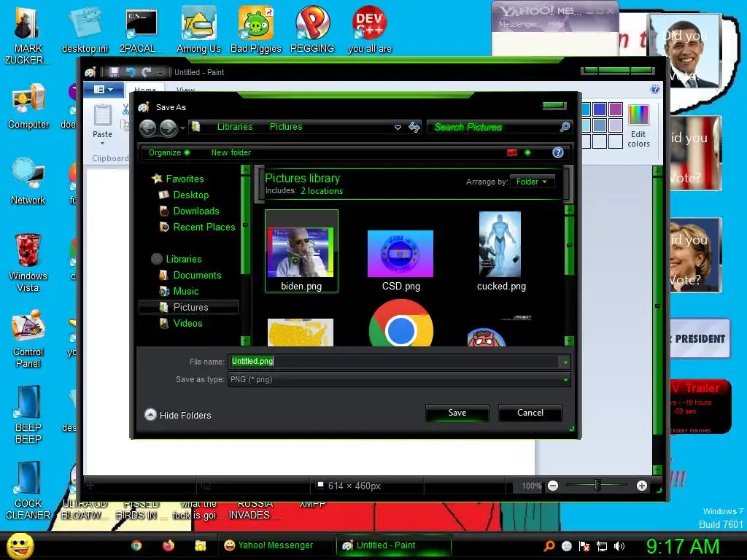The image size is (747, 560).
Task: Open the Control Panel desktop icon
Action: click(x=28, y=339)
